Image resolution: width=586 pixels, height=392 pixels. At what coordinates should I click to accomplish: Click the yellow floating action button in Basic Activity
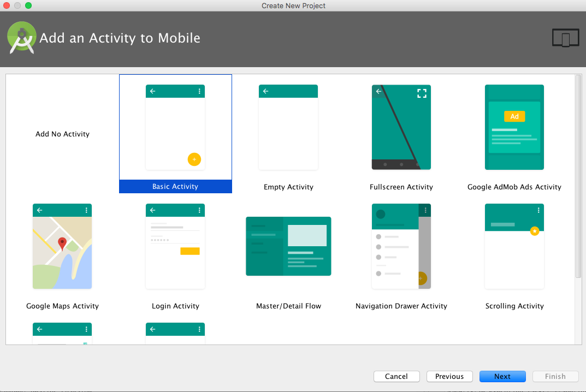coord(194,159)
